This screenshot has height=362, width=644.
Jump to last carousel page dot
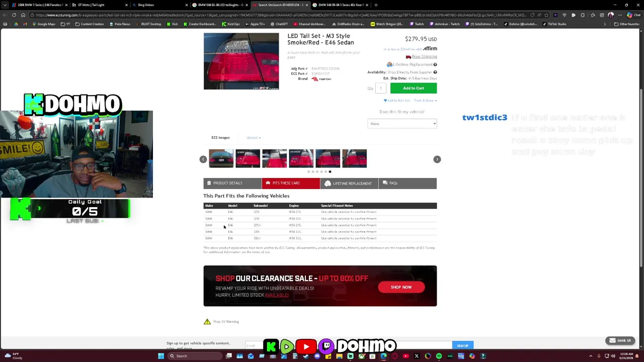point(330,172)
